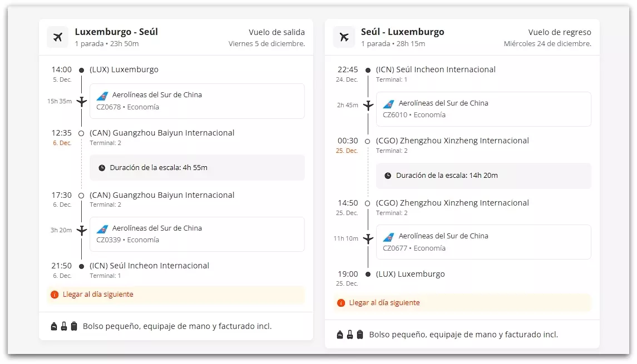Click the orange info icon in return next-day warning

coord(341,303)
